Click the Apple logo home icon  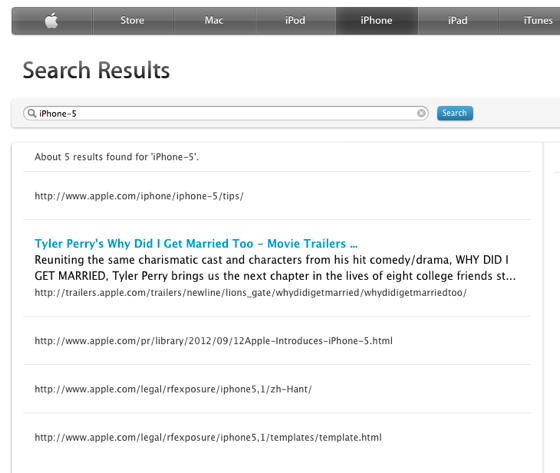[x=52, y=21]
